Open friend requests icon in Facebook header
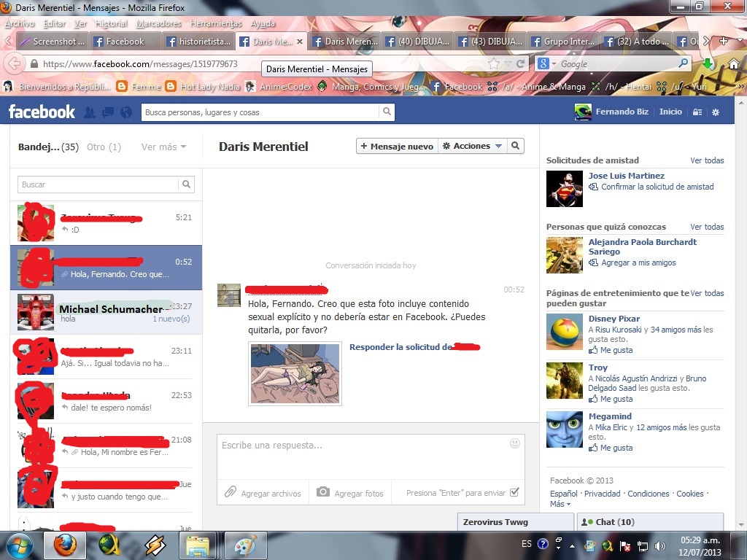This screenshot has height=560, width=747. coord(90,112)
